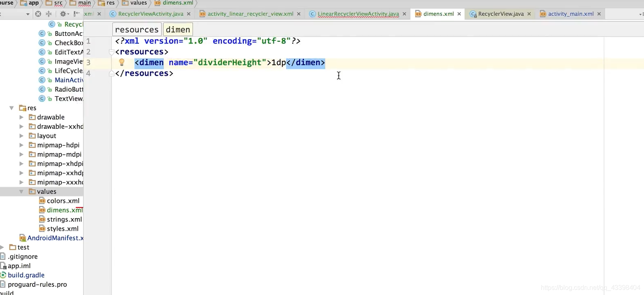Place cursor in dividerHeight attribute value

click(229, 62)
